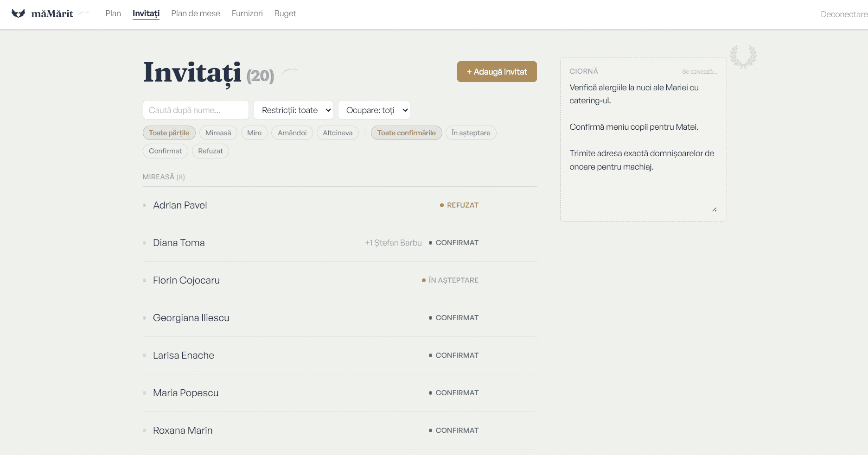Open guest Georgiana Iliescu
The height and width of the screenshot is (455, 868).
pos(191,318)
